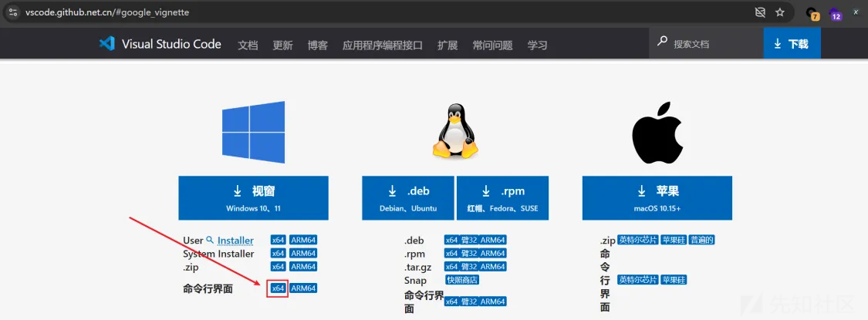Screen dimensions: 868x320
Task: Click the blue 下载 button in header
Action: (792, 43)
